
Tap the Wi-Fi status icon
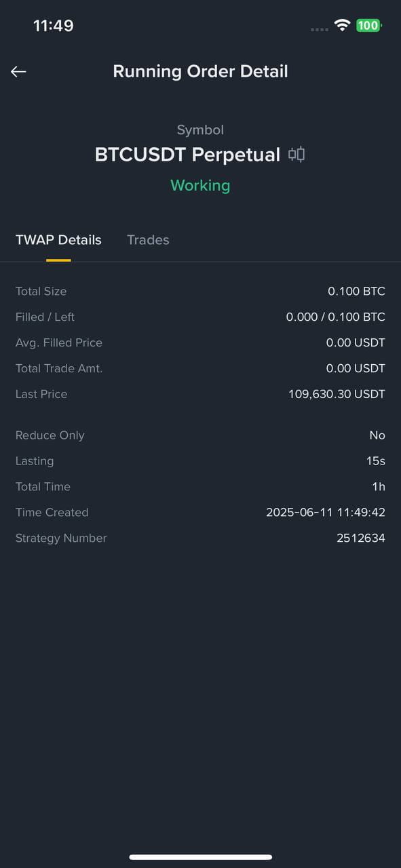[x=343, y=26]
